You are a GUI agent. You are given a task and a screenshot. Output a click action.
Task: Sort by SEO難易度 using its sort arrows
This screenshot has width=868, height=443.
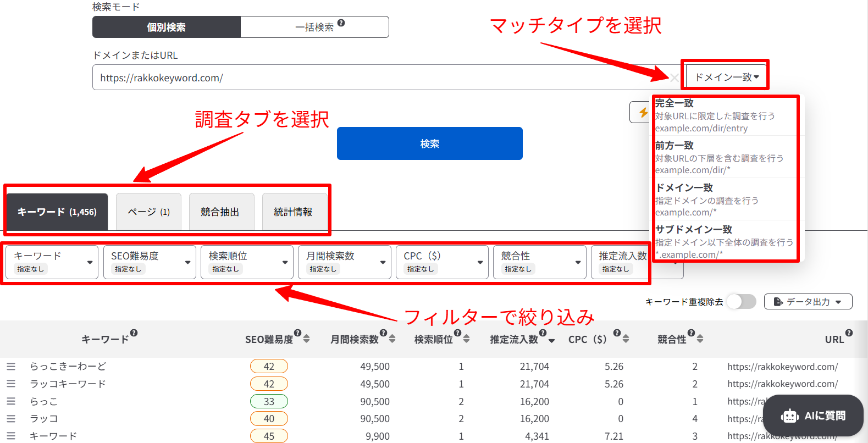pos(306,339)
